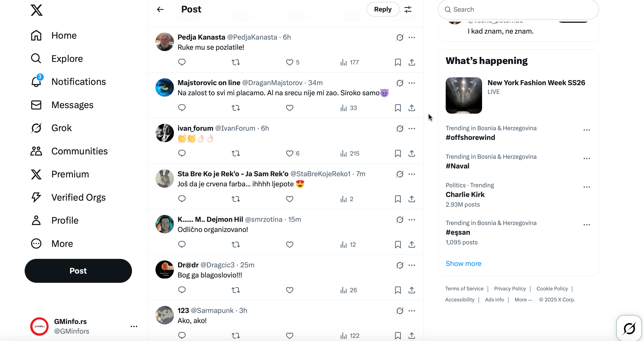Select the X logo at top left

tap(36, 10)
